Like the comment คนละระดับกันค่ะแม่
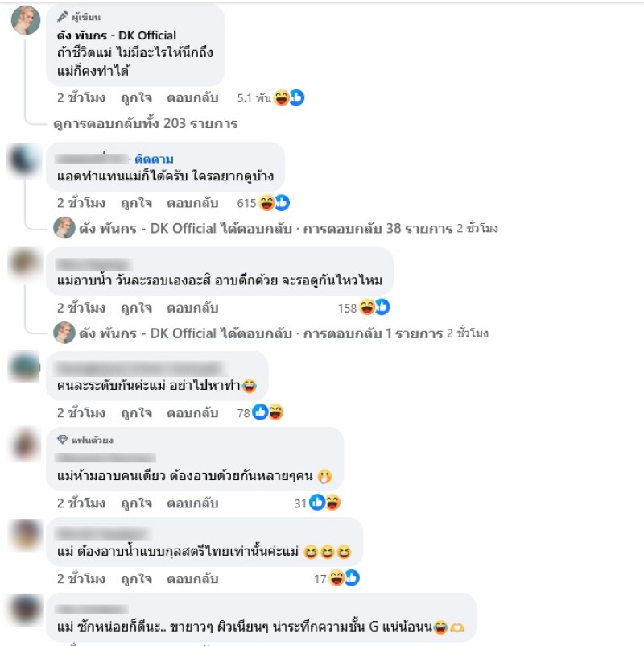 click(136, 413)
